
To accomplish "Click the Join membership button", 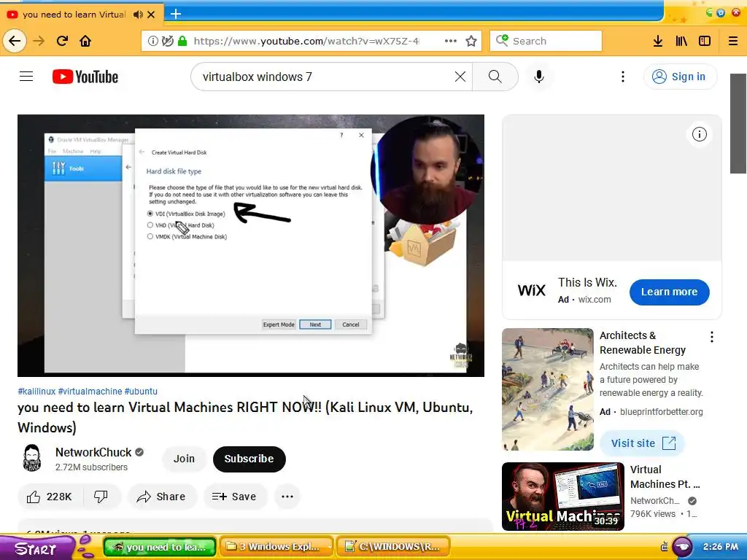I will pyautogui.click(x=184, y=459).
